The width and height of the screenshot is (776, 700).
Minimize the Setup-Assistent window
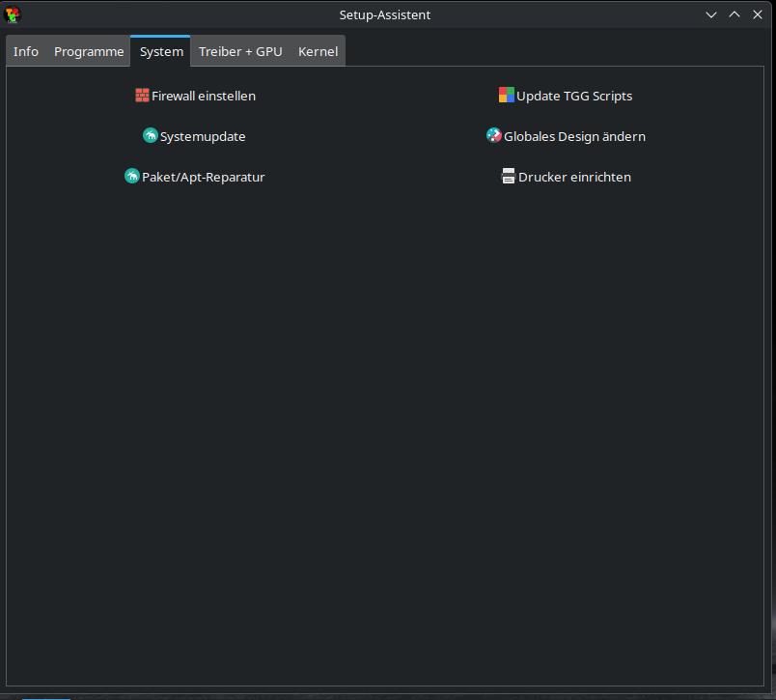click(711, 14)
